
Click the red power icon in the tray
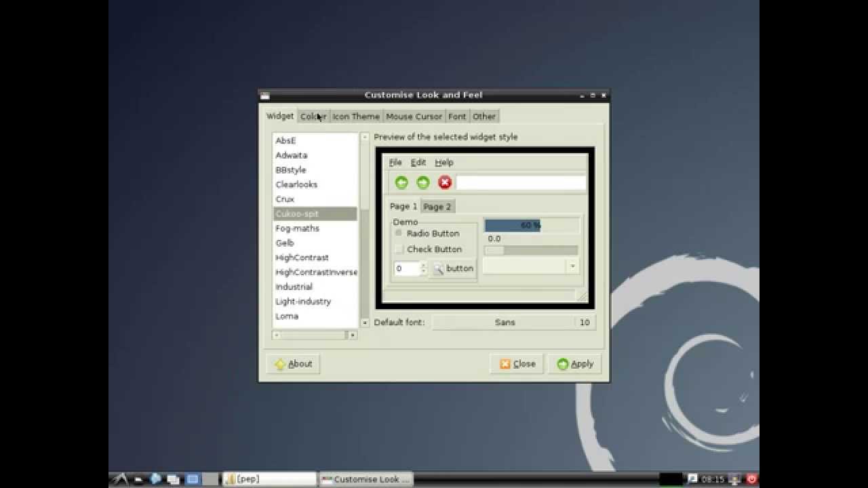click(751, 479)
